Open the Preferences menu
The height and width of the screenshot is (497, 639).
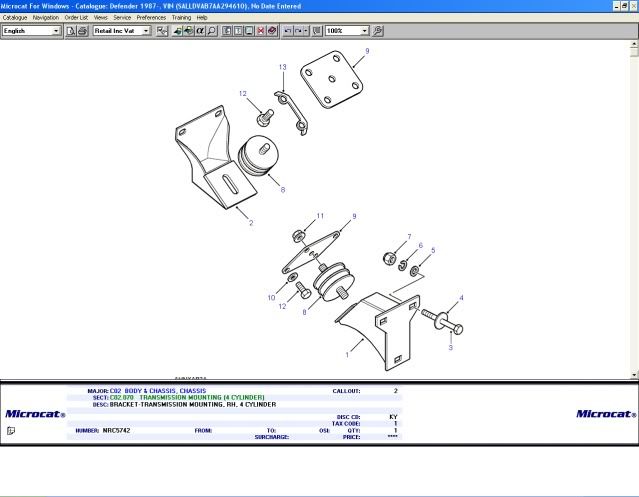point(151,18)
